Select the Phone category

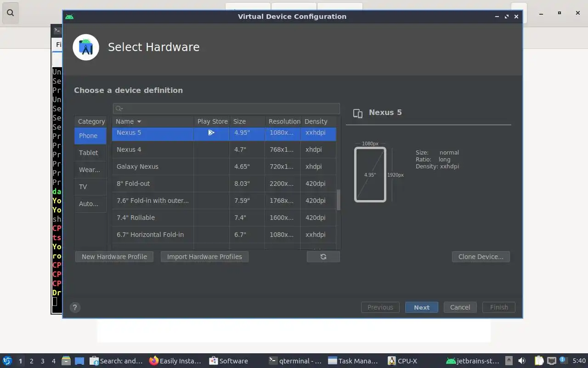tap(90, 136)
